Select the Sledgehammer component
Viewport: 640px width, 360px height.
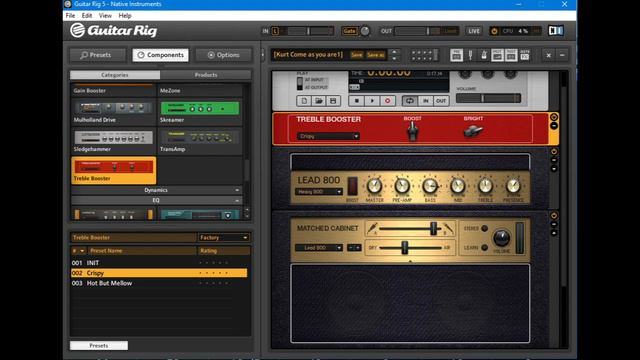tap(113, 141)
